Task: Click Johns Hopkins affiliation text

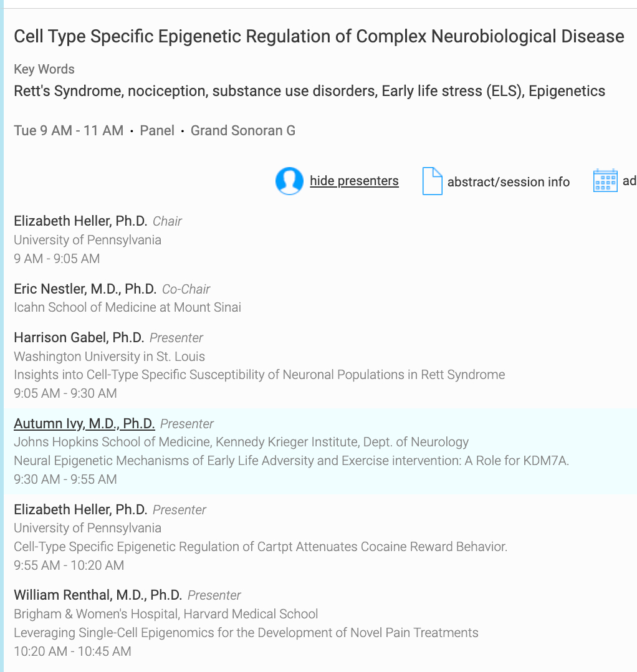Action: click(x=241, y=442)
